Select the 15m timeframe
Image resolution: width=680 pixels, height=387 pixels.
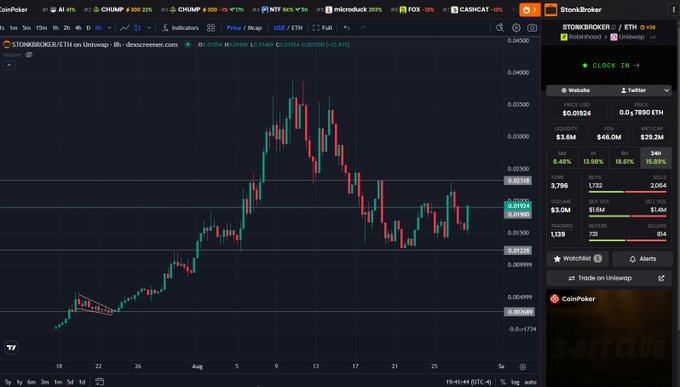(41, 28)
